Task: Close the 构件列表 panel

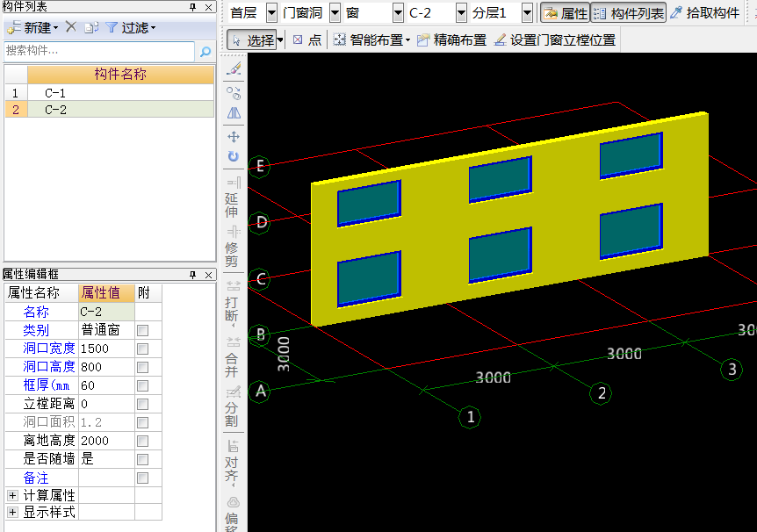Action: point(208,7)
